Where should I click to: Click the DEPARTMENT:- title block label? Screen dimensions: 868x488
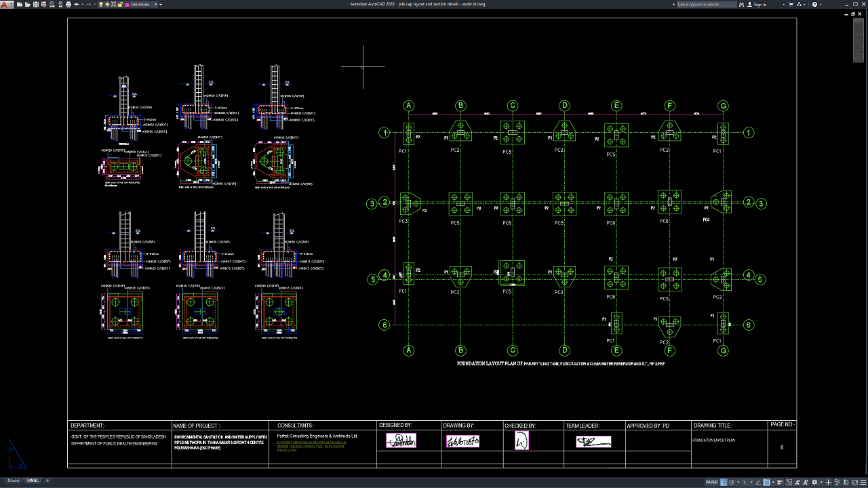88,426
